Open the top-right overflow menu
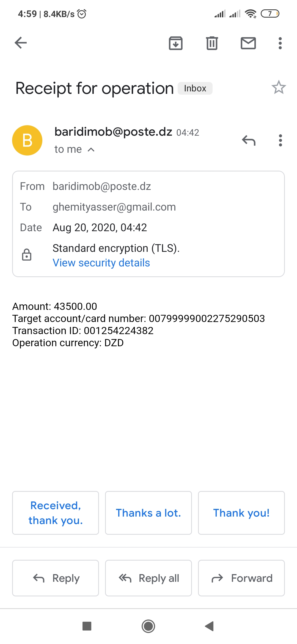The image size is (297, 644). tap(280, 43)
